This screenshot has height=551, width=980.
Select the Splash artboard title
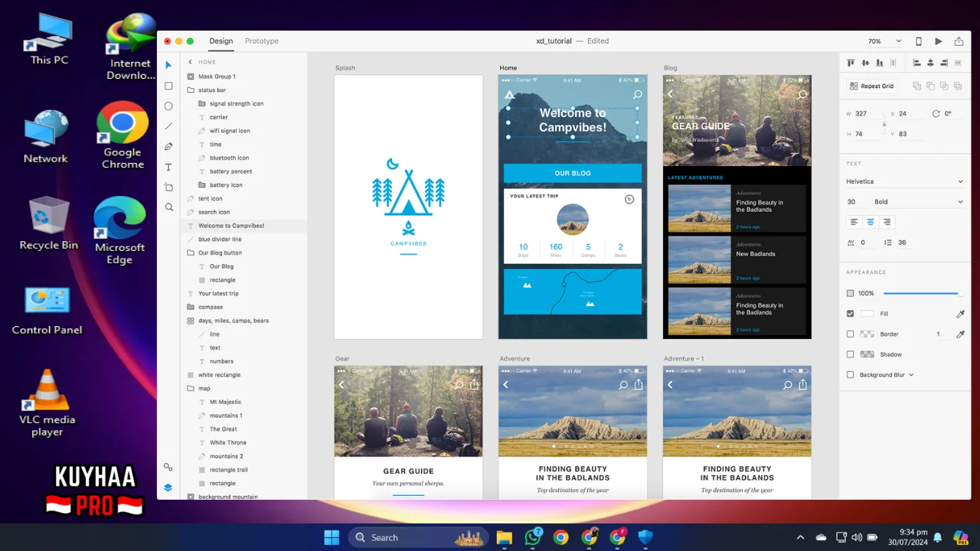[x=345, y=68]
